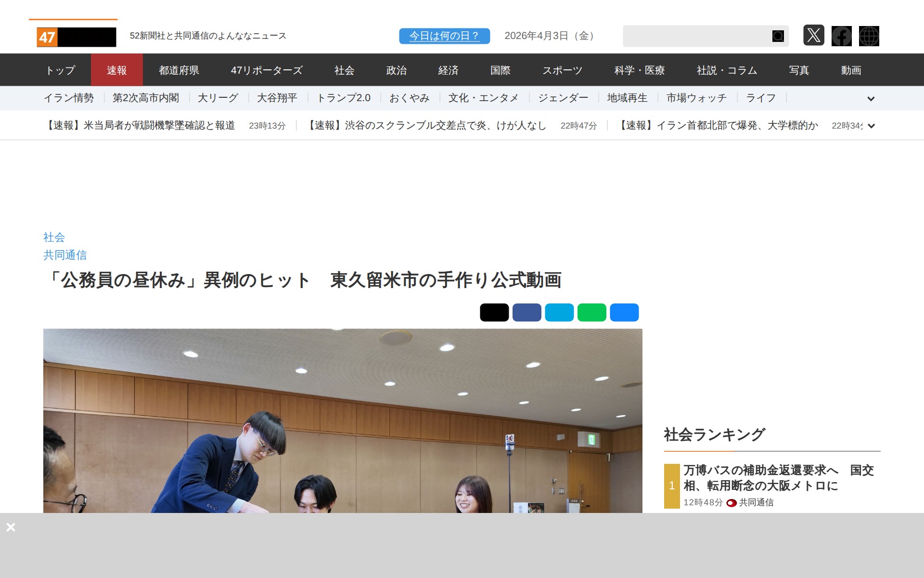The width and height of the screenshot is (924, 578).
Task: Go to the スポーツ navigation item
Action: (562, 70)
